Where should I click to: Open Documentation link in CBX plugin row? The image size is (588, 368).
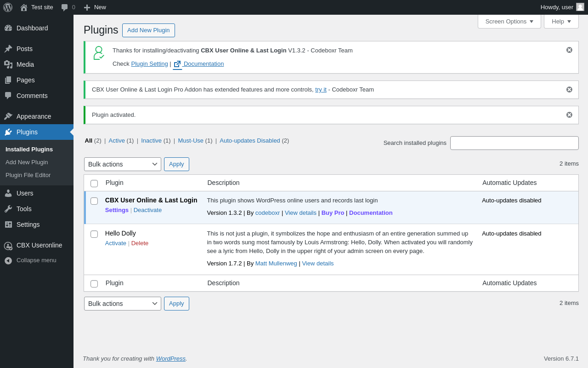point(371,213)
